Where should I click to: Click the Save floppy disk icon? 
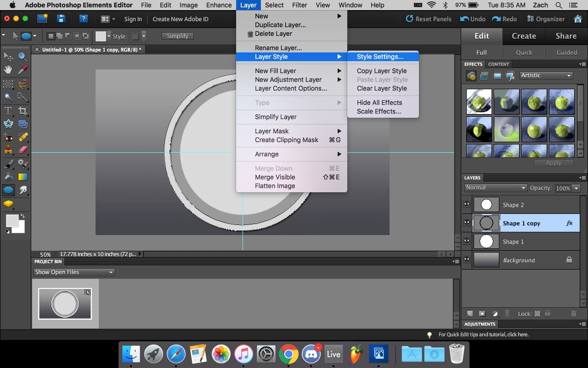pos(61,19)
